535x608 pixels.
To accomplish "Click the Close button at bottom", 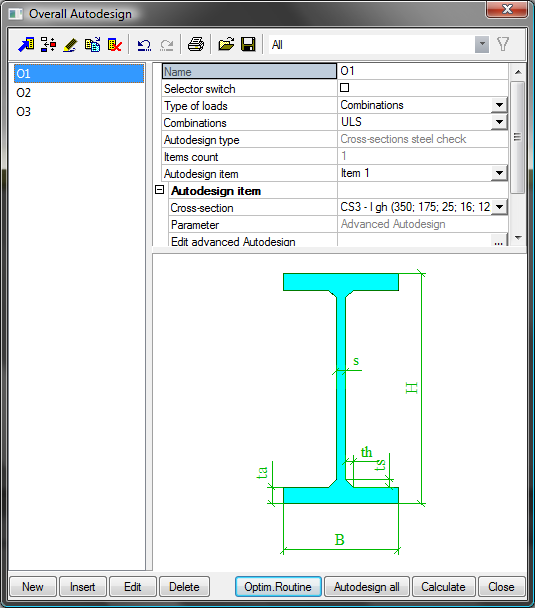I will (x=501, y=587).
